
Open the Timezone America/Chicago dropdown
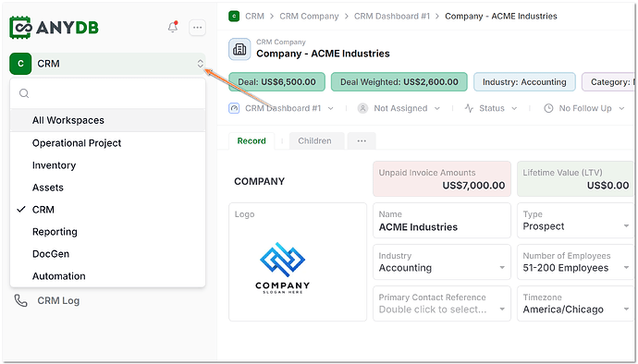(626, 309)
